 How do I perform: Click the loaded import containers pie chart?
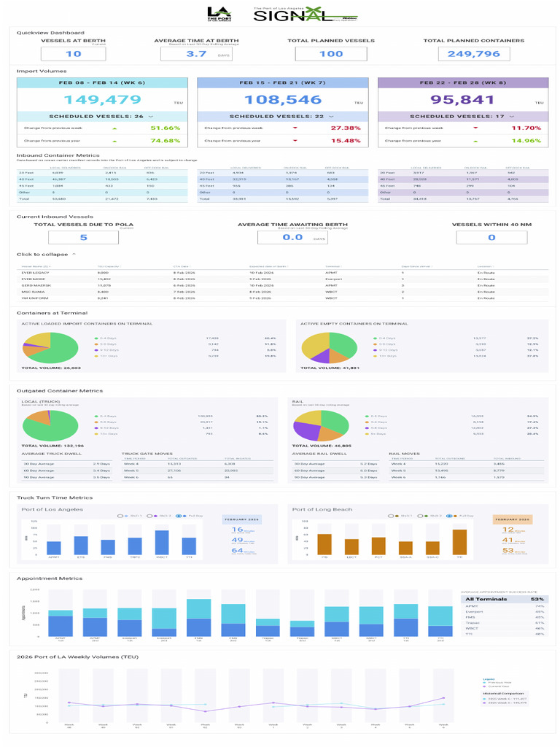(50, 348)
